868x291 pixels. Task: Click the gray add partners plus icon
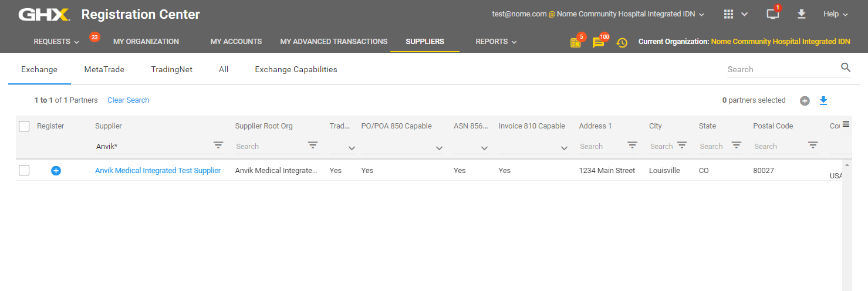(x=805, y=101)
